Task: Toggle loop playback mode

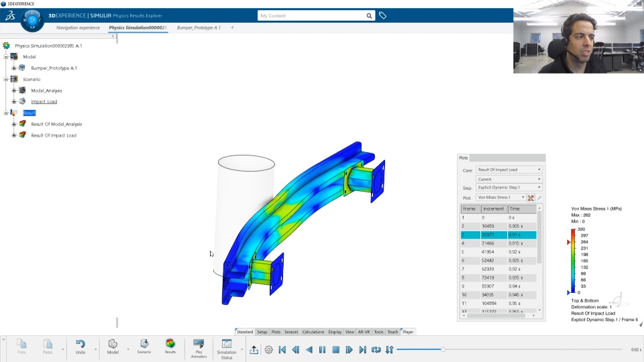Action: coord(376,350)
